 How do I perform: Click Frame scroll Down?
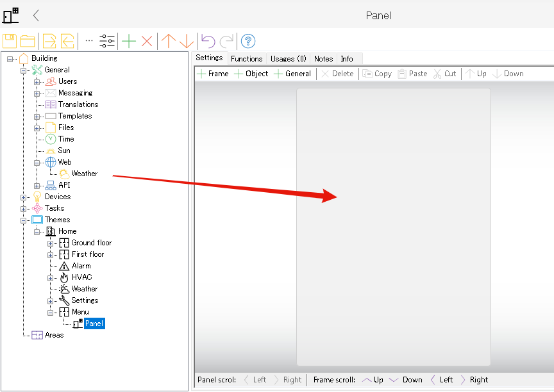click(406, 380)
